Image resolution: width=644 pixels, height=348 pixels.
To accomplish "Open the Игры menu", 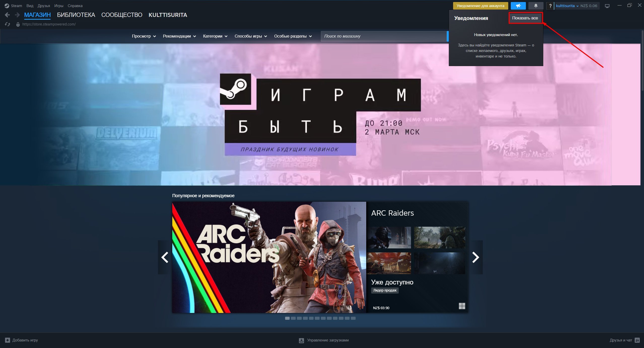I will pyautogui.click(x=59, y=6).
